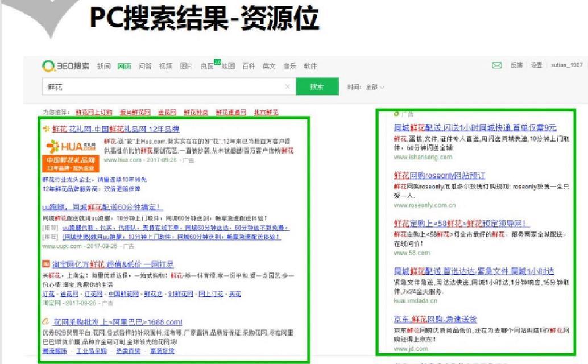Click the green 广告 icon atop right ad column
This screenshot has width=588, height=364.
(x=396, y=114)
